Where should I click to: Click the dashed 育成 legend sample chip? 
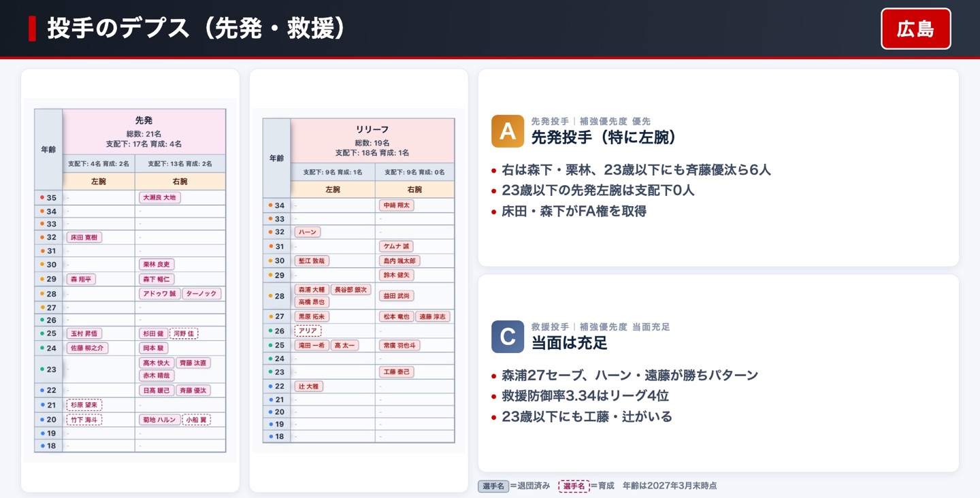coord(574,486)
